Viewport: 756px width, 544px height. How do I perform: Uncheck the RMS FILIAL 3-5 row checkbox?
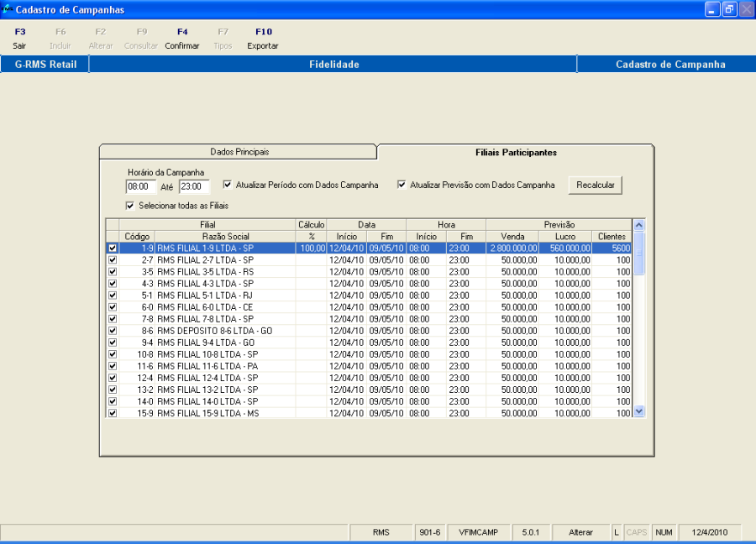113,272
